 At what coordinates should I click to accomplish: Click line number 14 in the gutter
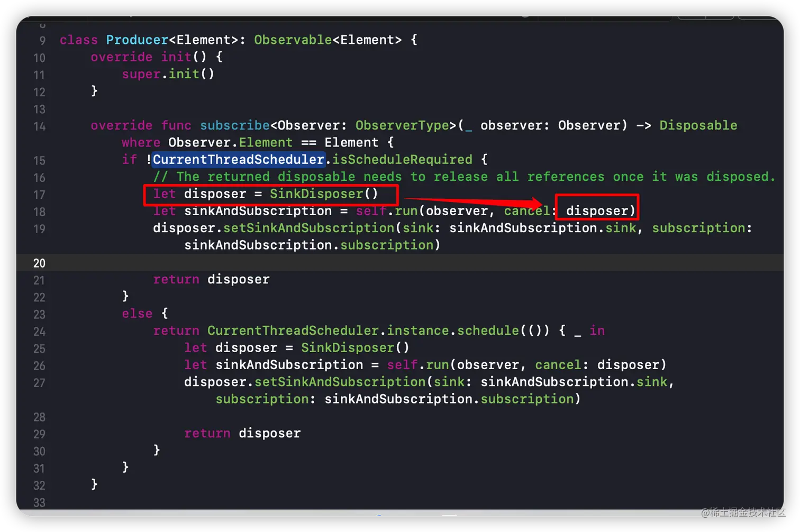pos(39,126)
